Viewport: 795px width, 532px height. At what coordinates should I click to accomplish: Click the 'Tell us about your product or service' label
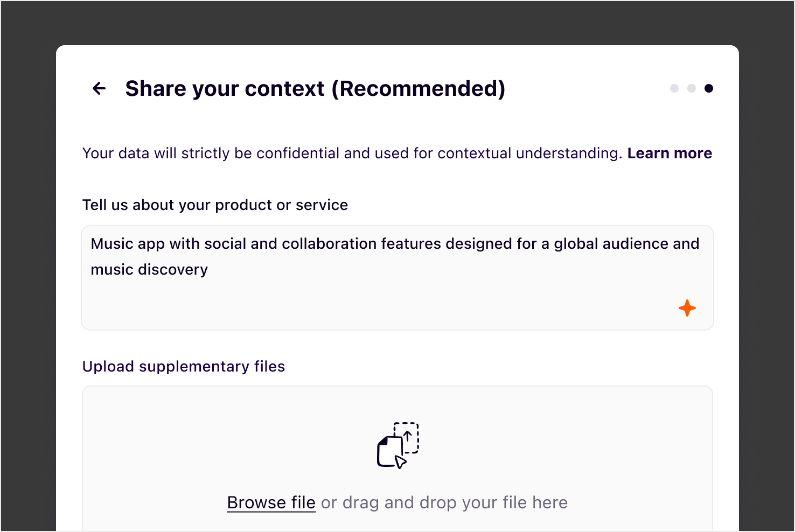(215, 205)
